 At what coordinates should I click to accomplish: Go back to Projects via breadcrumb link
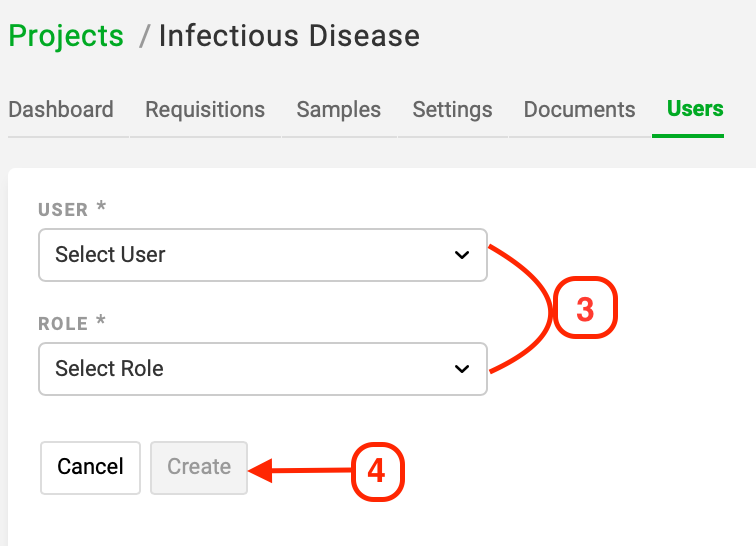coord(66,36)
